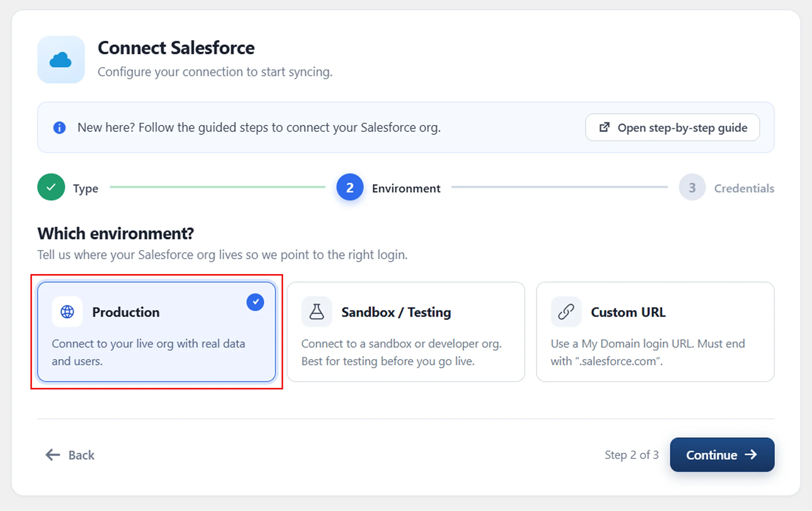Click "Use a My Domain login URL" description
812x511 pixels.
tap(648, 352)
